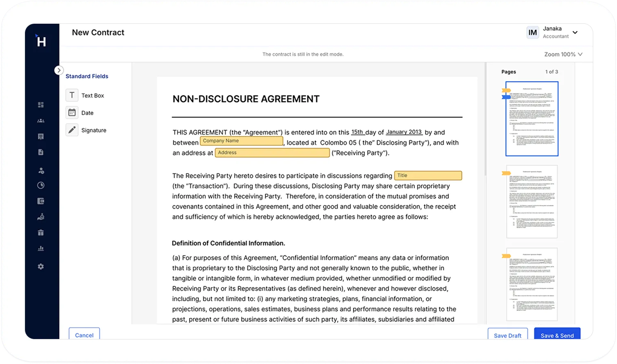Click the Company Name field in the document
The height and width of the screenshot is (364, 617).
[241, 141]
